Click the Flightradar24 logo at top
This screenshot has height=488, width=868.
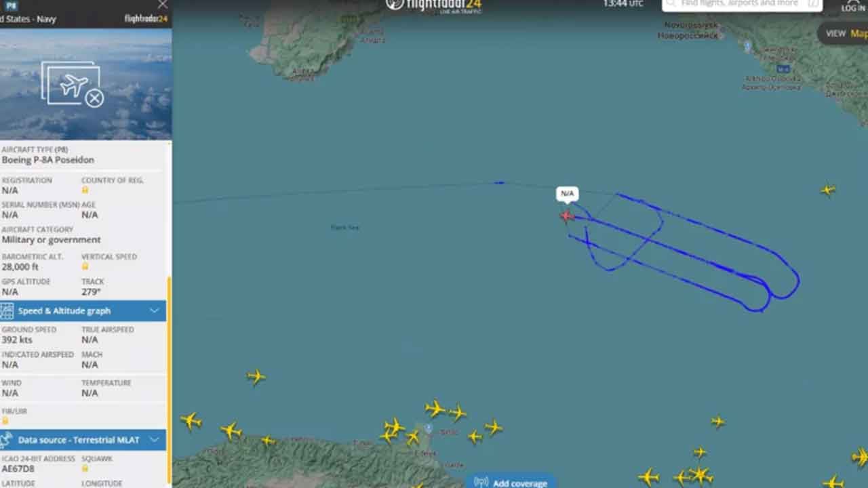coord(434,5)
